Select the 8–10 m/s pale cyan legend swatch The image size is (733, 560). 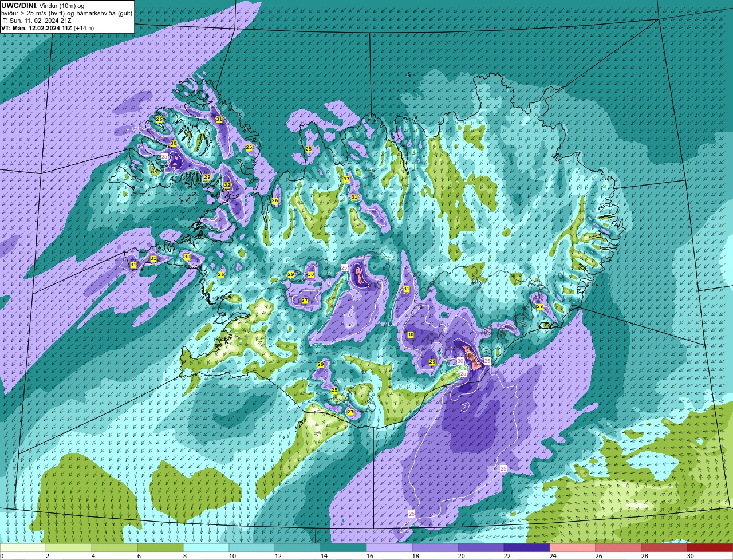click(206, 547)
